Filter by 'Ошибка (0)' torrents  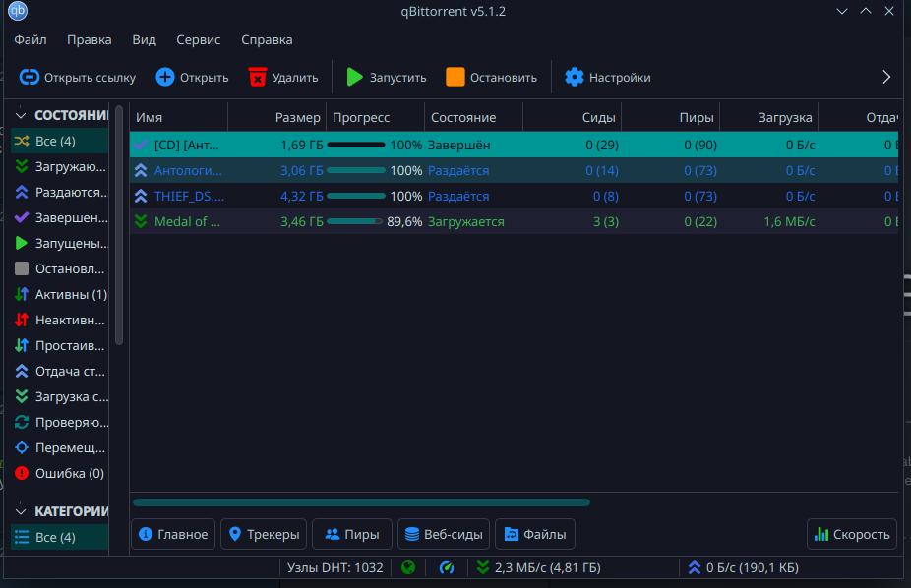point(59,473)
